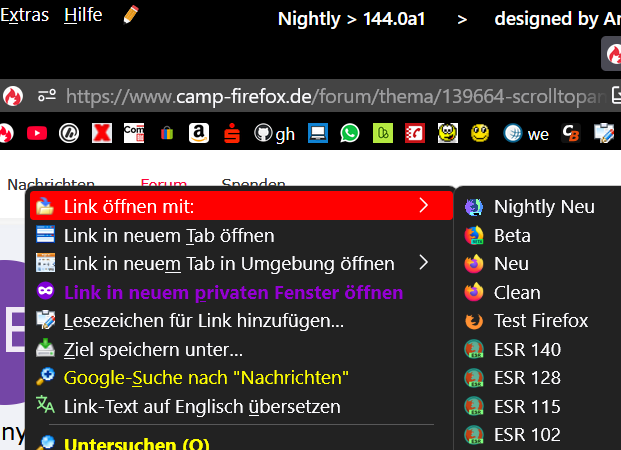Choose Google-Suche nach "Nachrichten"
This screenshot has height=450, width=621.
[241, 378]
